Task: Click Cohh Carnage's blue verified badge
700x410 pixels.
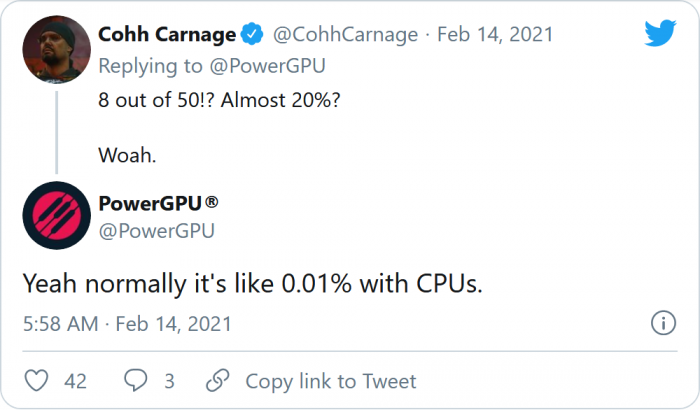Action: pyautogui.click(x=253, y=36)
